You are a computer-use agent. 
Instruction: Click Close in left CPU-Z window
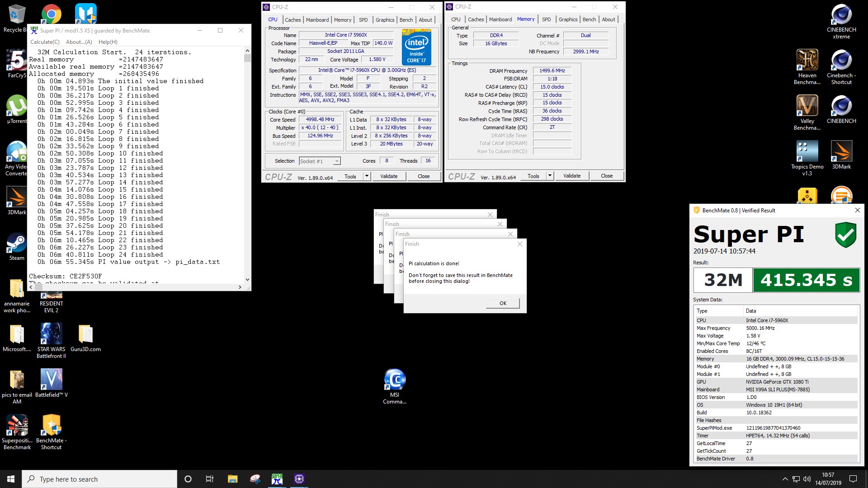click(424, 176)
